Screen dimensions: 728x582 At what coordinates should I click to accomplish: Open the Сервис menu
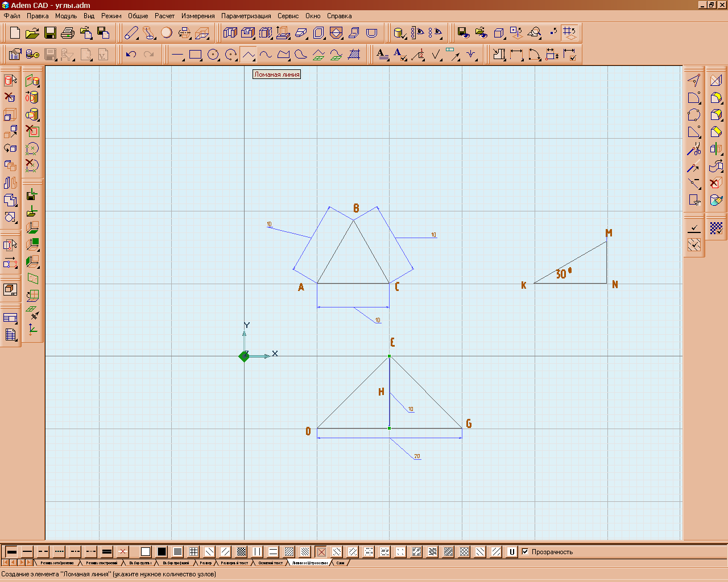click(288, 16)
